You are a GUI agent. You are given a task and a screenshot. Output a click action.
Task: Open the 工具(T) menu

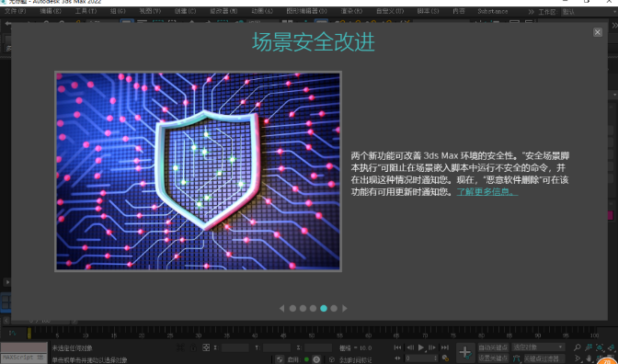coord(86,11)
